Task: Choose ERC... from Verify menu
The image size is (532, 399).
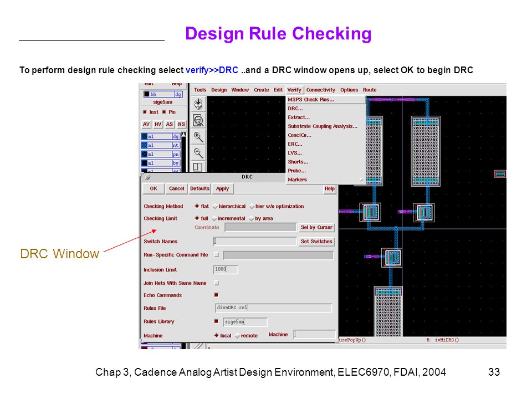Action: tap(326, 144)
